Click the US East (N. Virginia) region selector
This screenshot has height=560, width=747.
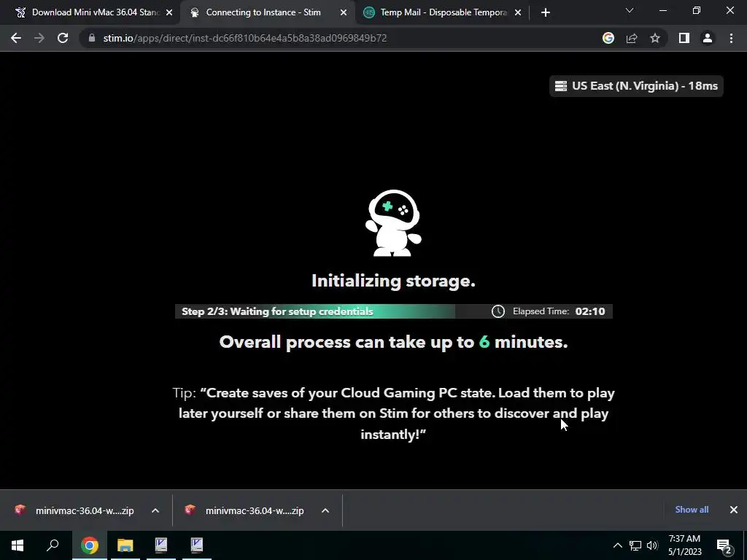[x=636, y=86]
